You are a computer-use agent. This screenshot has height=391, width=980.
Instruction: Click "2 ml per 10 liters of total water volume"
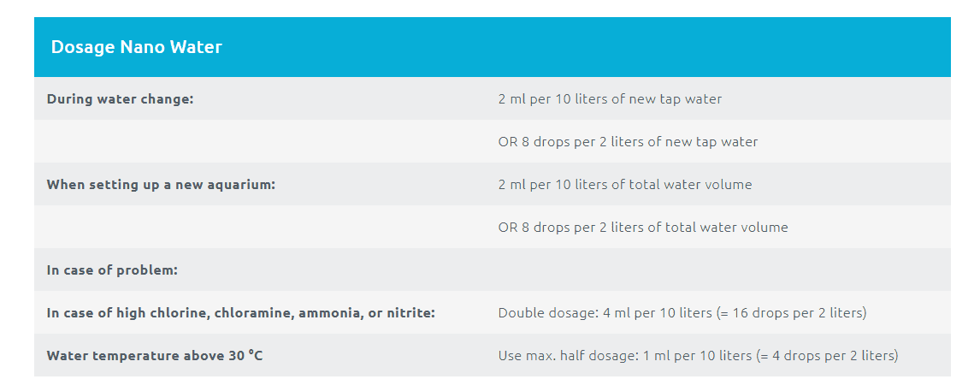(x=625, y=185)
